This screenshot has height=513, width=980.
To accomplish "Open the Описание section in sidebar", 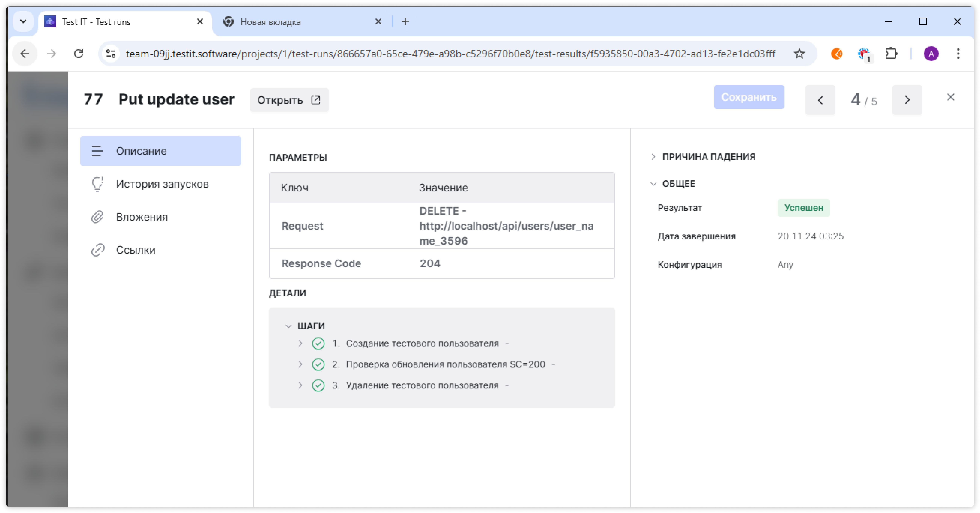I will pos(160,151).
